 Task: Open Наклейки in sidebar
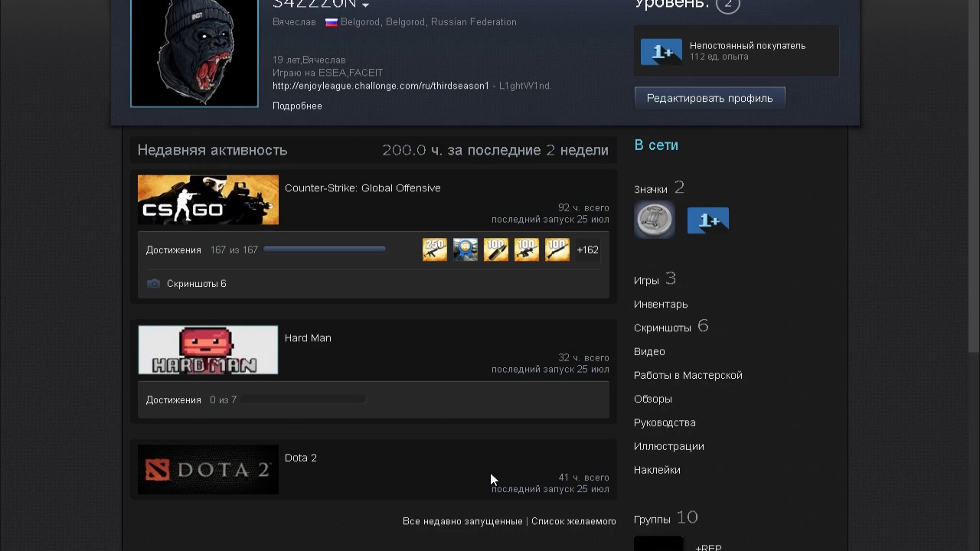tap(657, 470)
